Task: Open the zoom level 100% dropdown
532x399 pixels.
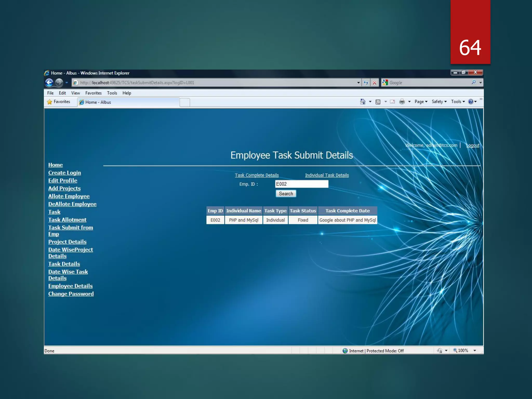Action: 475,350
